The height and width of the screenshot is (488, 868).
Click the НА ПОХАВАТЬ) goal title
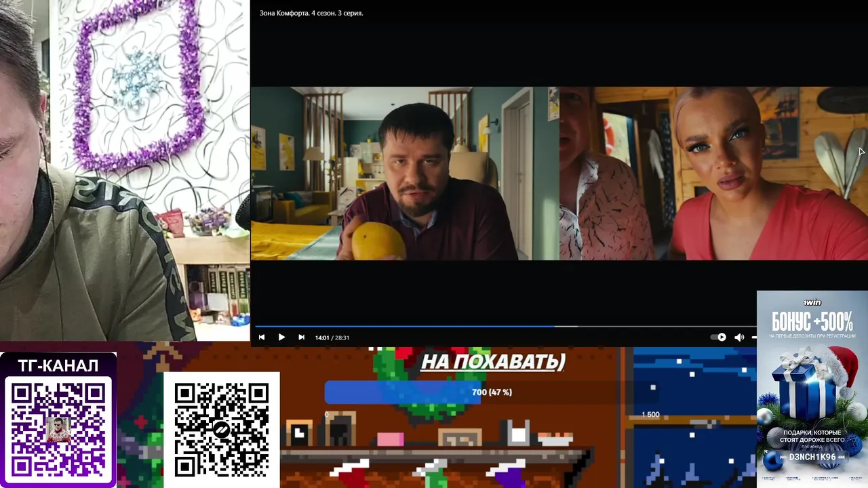pos(493,362)
